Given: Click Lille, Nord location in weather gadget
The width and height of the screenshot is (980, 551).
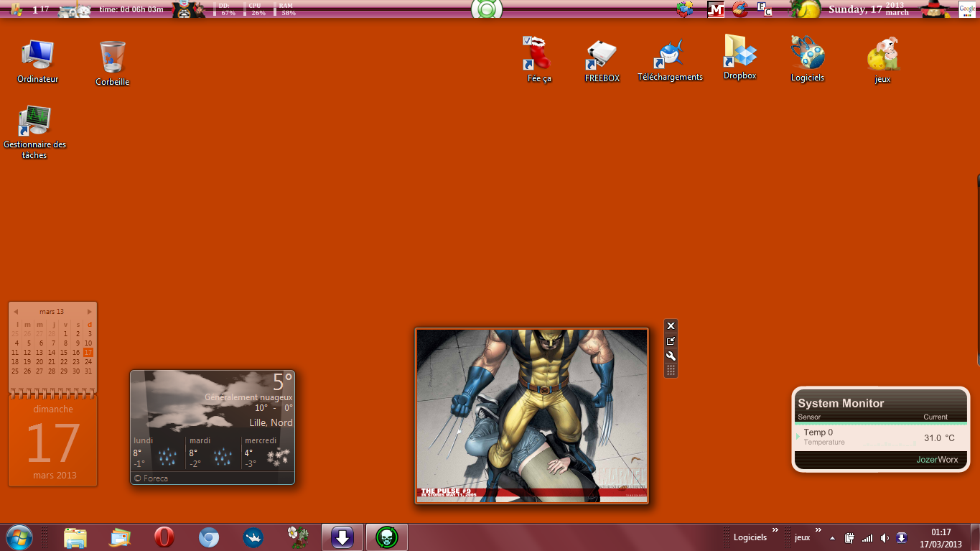Looking at the screenshot, I should point(271,422).
